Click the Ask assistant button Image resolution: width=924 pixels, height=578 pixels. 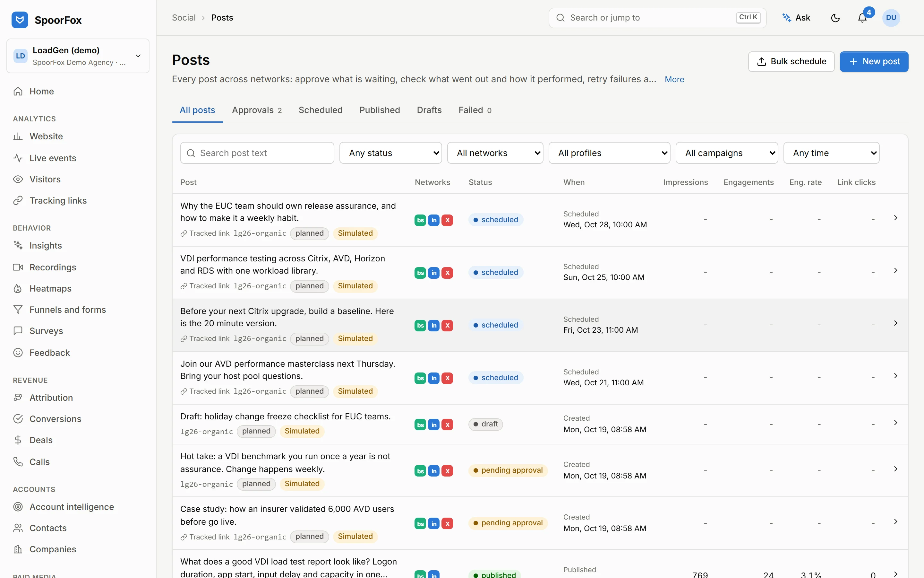(796, 18)
